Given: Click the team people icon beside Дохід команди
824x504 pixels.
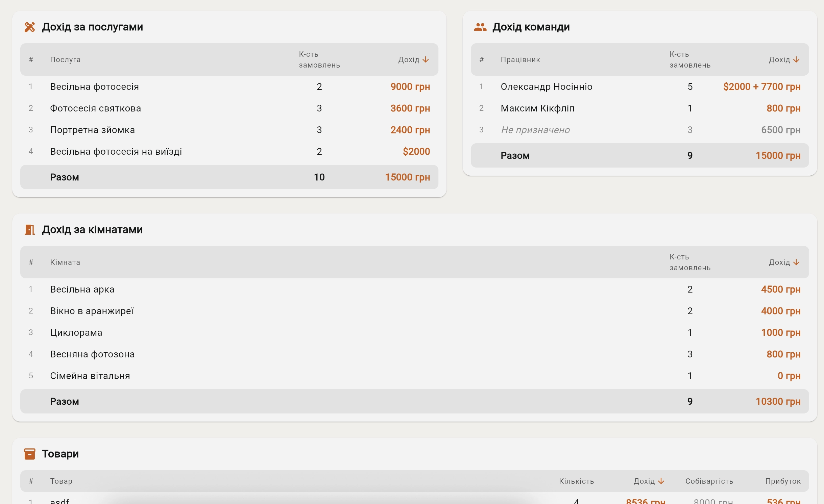Looking at the screenshot, I should (480, 27).
